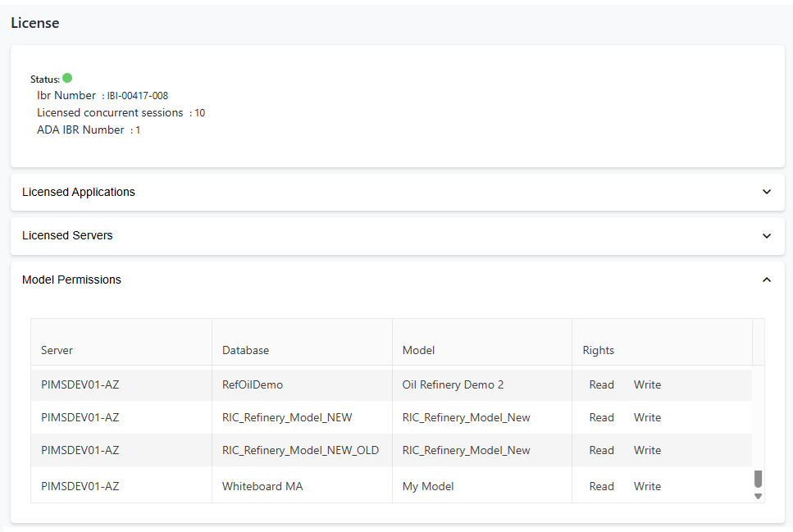This screenshot has width=793, height=532.
Task: Select the RefOilDemo database cell
Action: point(253,384)
